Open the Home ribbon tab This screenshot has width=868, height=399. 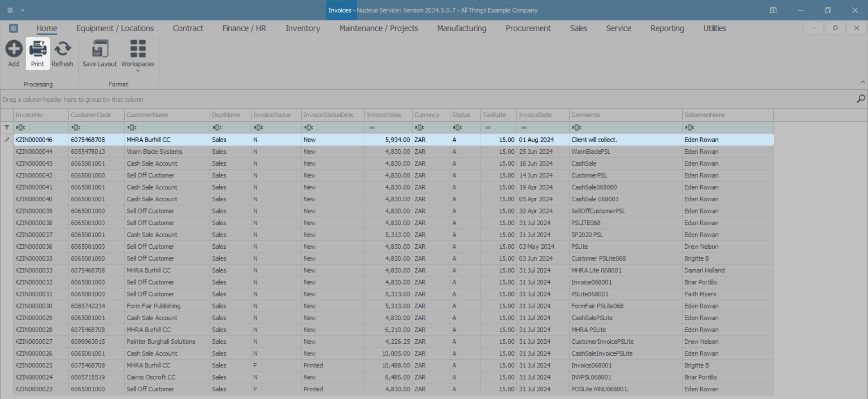coord(47,28)
